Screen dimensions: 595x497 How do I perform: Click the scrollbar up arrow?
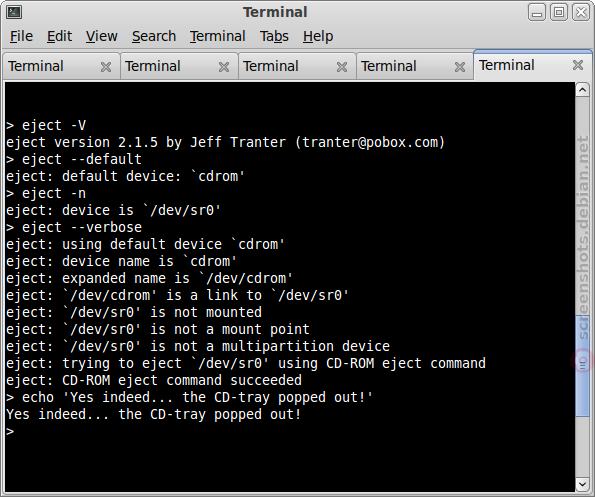click(582, 90)
